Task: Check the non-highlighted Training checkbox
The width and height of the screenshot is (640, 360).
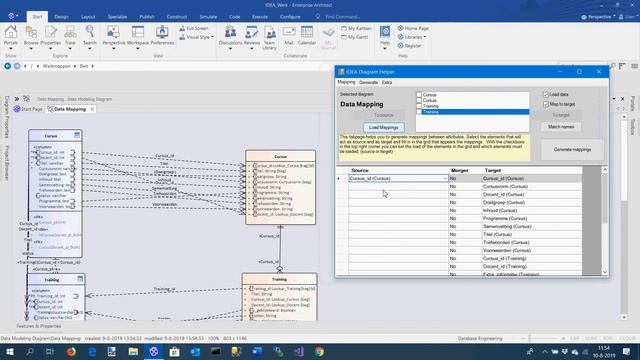Action: coord(419,106)
